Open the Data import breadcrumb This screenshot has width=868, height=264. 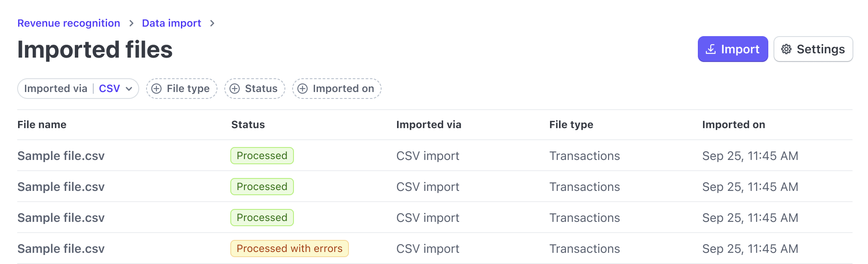[x=171, y=23]
